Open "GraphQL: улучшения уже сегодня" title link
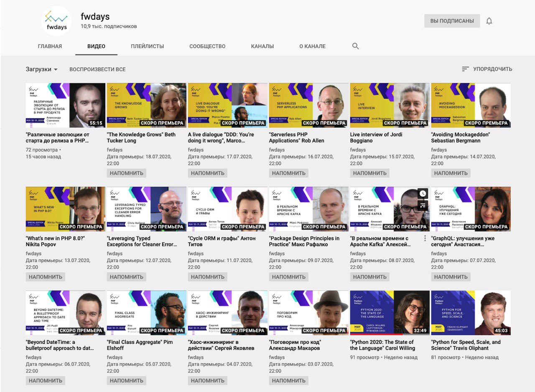The image size is (535, 392). coord(463,241)
